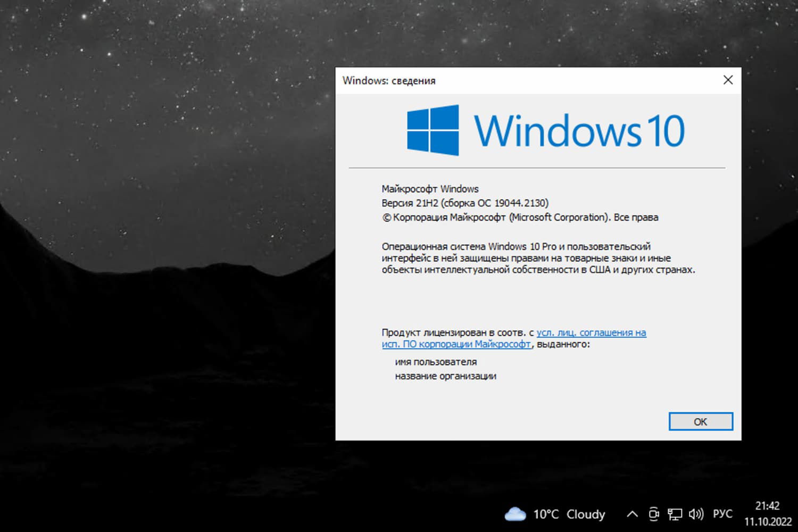Viewport: 798px width, 532px height.
Task: Click the Microsoft Corporation copyright line
Action: pos(520,217)
